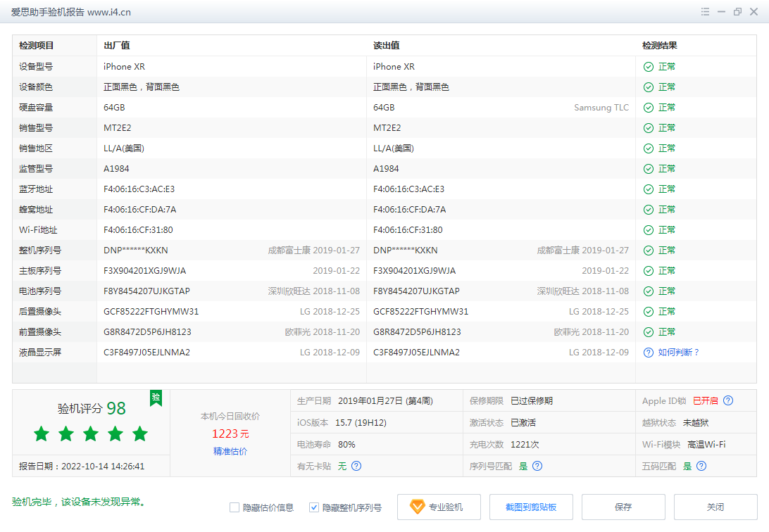The width and height of the screenshot is (769, 532).
Task: Uncheck the 隐藏整机序列号 checkbox
Action: [x=314, y=507]
